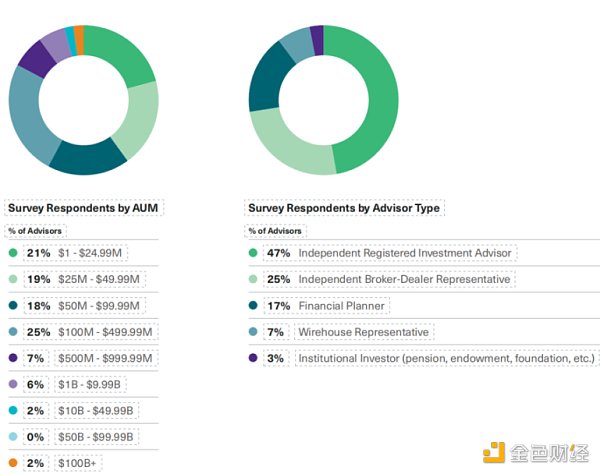Click the orange dot beside $100B+
The width and height of the screenshot is (600, 474).
pos(13,463)
